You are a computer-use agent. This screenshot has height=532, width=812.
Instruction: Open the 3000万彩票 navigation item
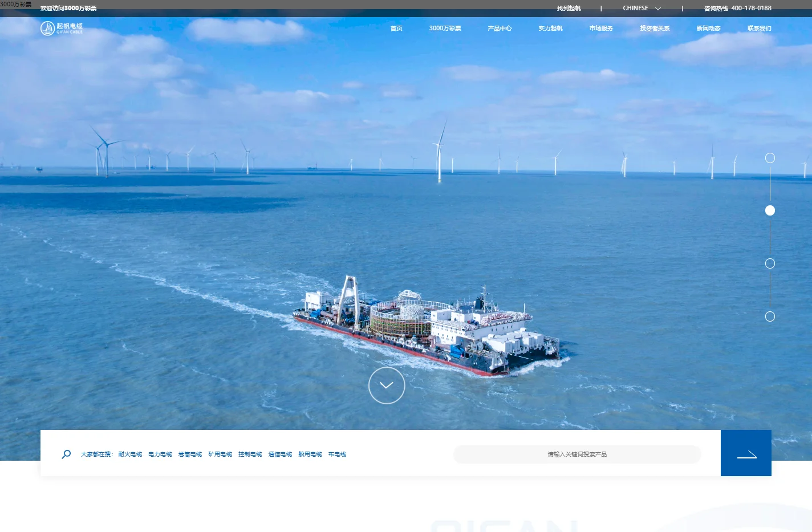click(445, 29)
